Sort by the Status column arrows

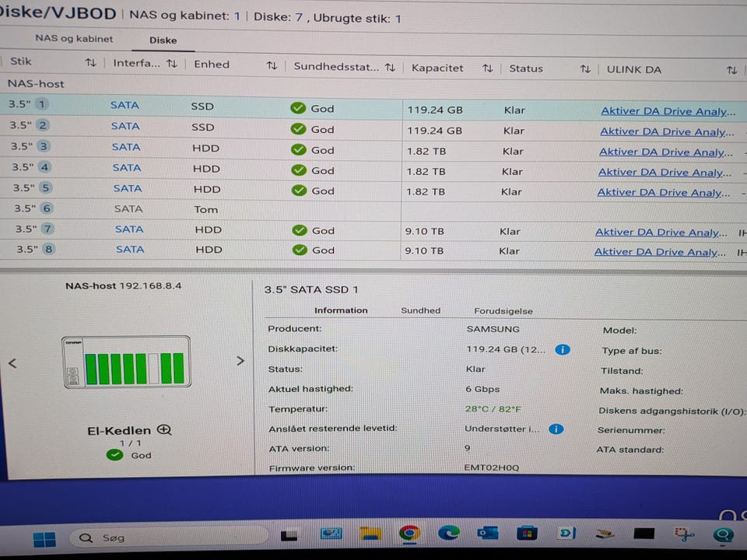tap(584, 69)
